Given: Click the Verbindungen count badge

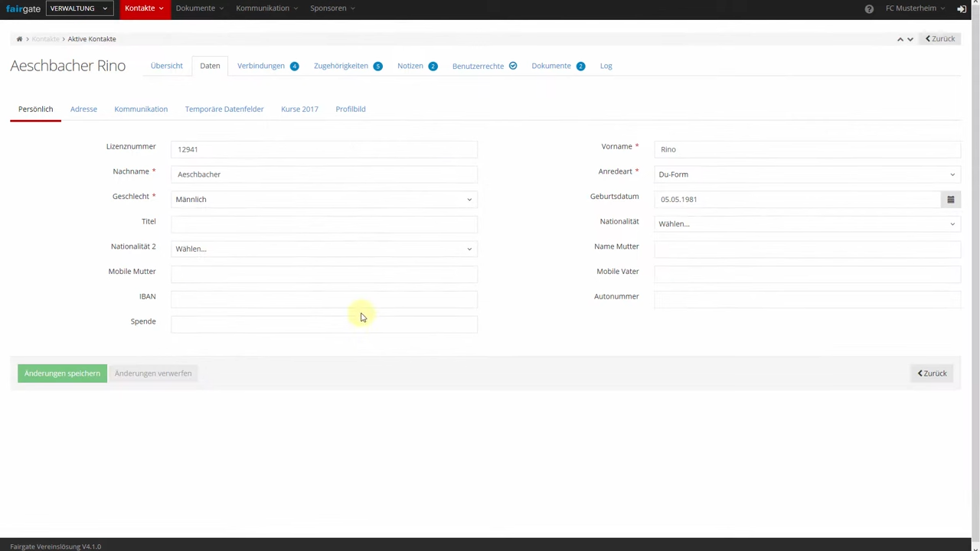Looking at the screenshot, I should coord(294,66).
